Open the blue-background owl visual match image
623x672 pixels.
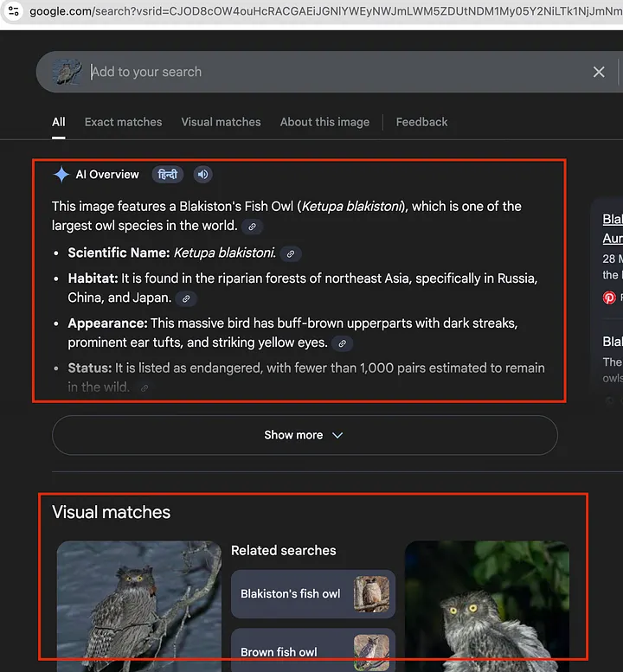tap(139, 606)
